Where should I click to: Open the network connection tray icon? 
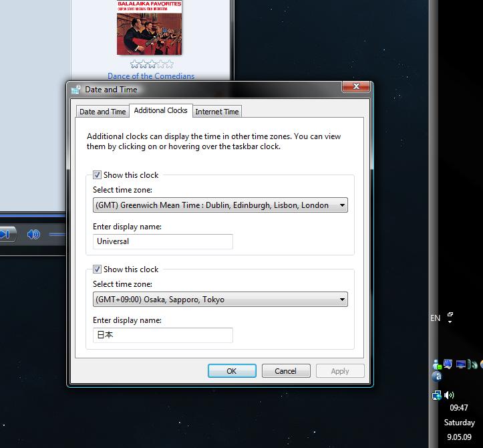(x=437, y=395)
